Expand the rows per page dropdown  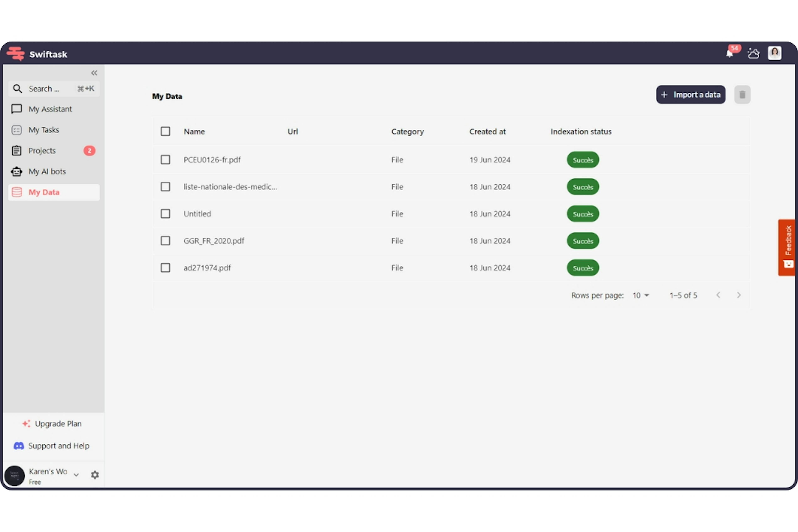click(x=641, y=295)
